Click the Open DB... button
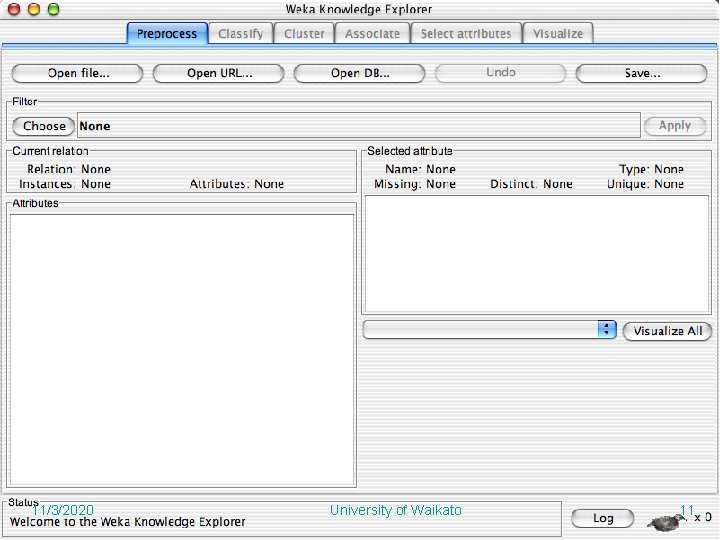Image resolution: width=720 pixels, height=540 pixels. [x=360, y=73]
